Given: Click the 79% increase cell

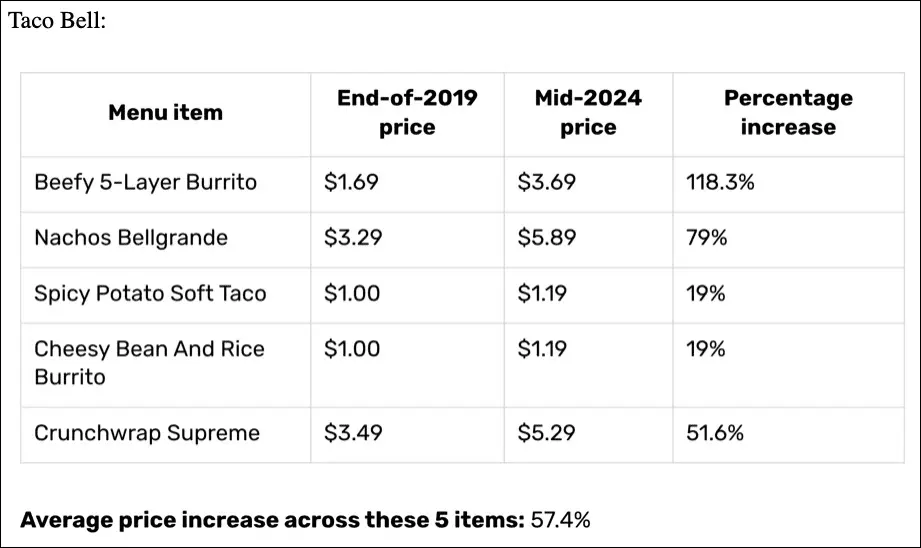Looking at the screenshot, I should click(x=707, y=238).
